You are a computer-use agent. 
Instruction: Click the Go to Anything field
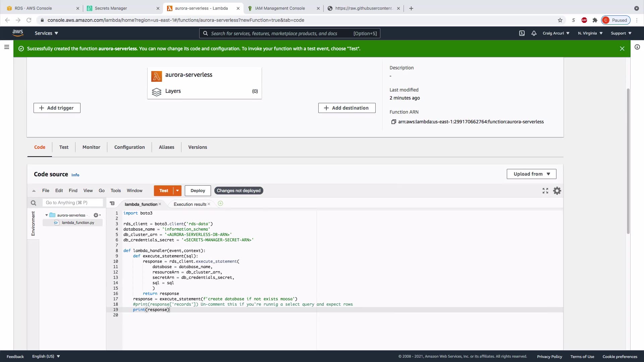click(73, 203)
